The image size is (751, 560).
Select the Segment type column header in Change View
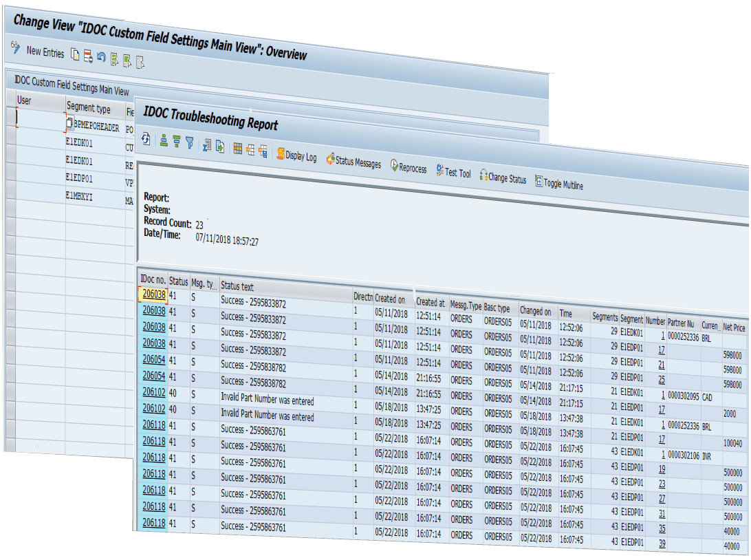pyautogui.click(x=95, y=108)
